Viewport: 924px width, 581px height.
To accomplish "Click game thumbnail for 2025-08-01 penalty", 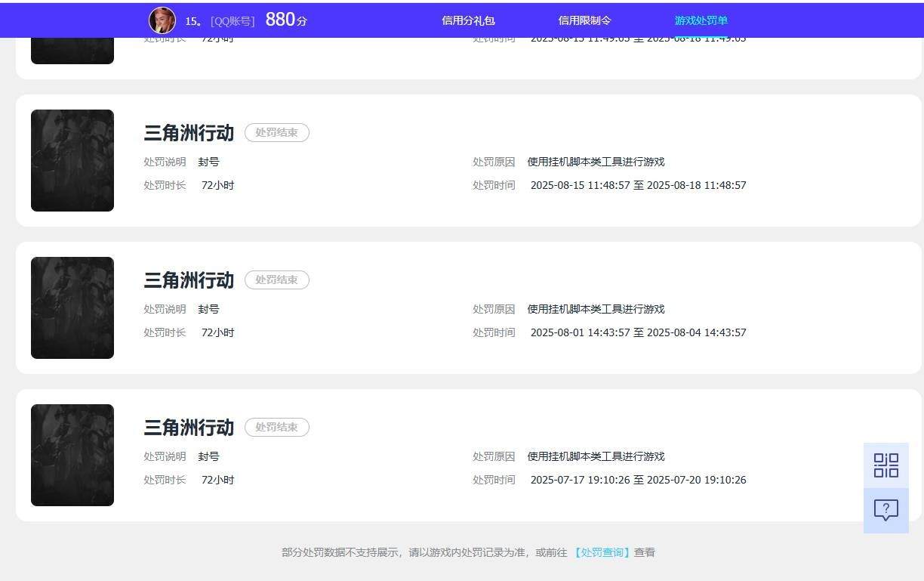I will click(x=72, y=307).
